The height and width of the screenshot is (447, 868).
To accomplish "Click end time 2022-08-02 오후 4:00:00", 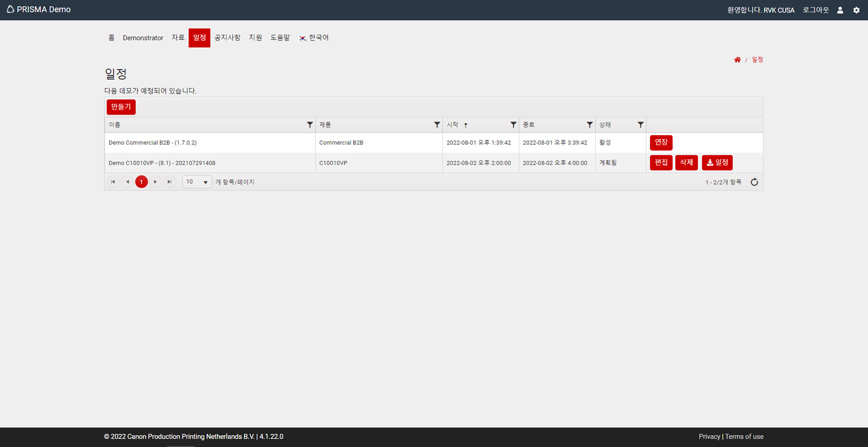I will (555, 163).
